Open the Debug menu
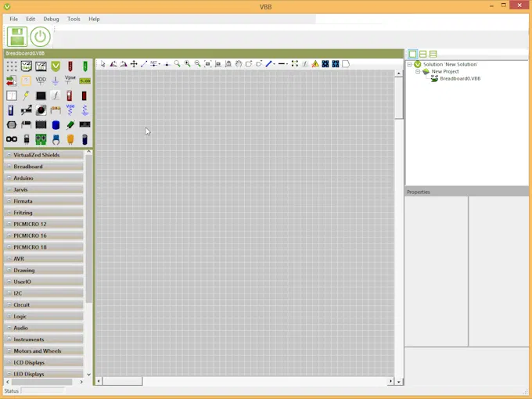Screen dimensions: 532x399 click(51, 19)
